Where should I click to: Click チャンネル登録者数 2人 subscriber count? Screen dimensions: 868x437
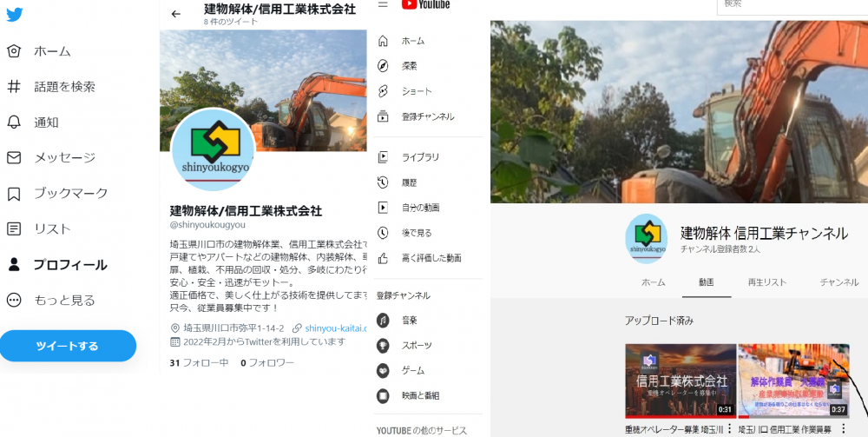[720, 249]
